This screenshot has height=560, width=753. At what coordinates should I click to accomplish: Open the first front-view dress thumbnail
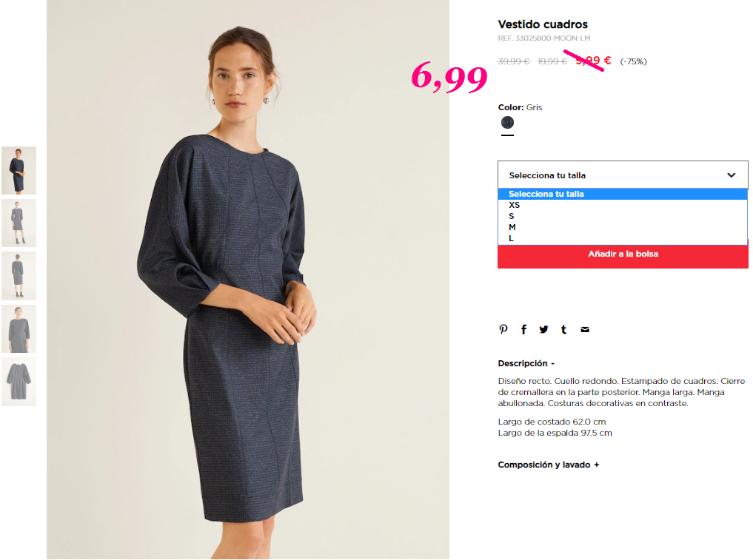coord(19,170)
